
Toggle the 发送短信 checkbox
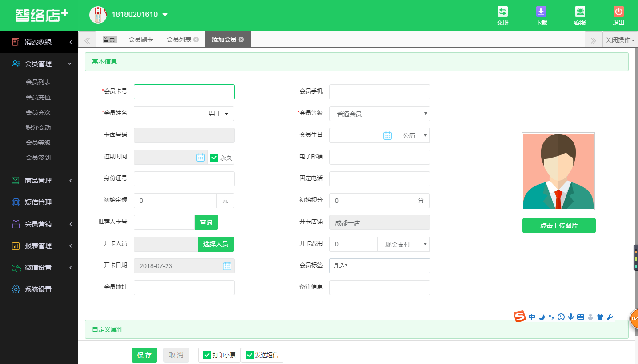pyautogui.click(x=249, y=355)
